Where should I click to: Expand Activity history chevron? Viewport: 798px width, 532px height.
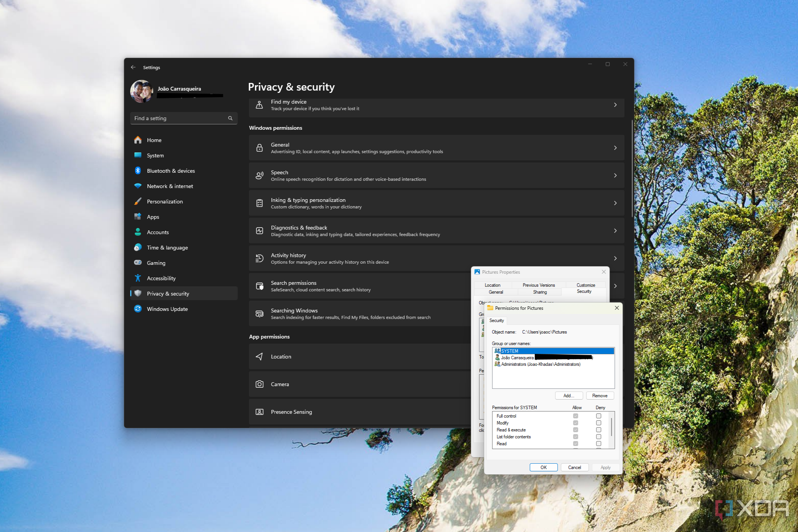615,258
